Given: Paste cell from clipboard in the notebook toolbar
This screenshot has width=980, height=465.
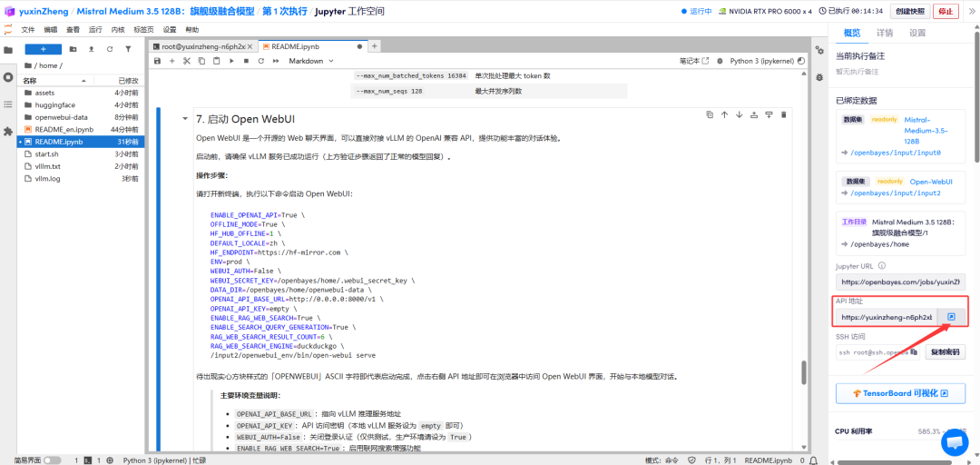Looking at the screenshot, I should coord(216,62).
